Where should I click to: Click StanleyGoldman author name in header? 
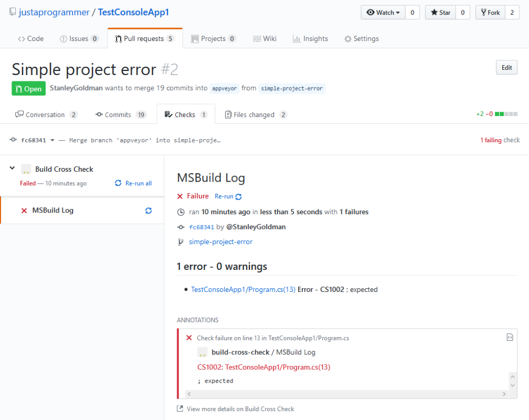[x=76, y=88]
